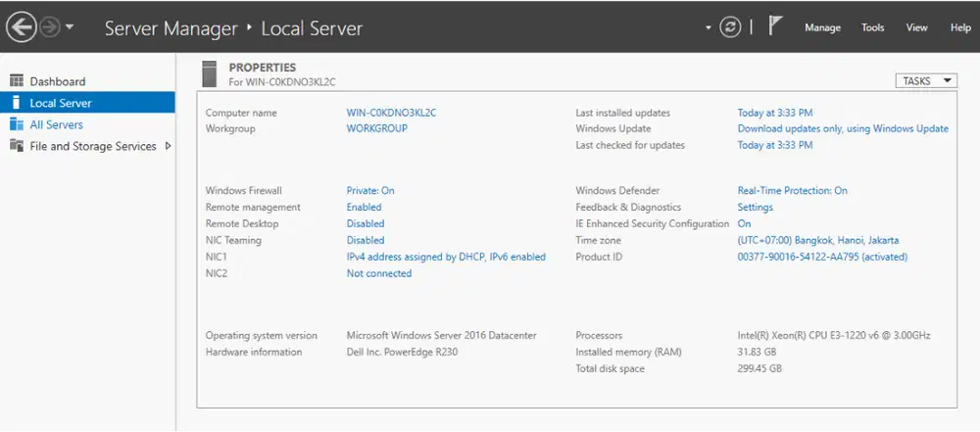Click Remote Desktop 'Disabled' link
The image size is (980, 432).
(x=366, y=223)
